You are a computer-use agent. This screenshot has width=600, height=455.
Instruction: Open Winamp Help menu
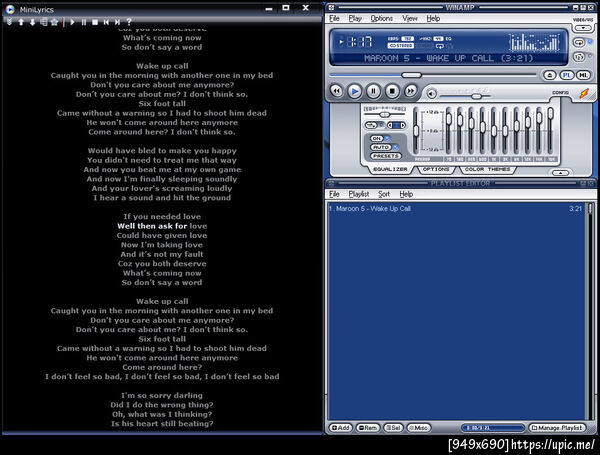pyautogui.click(x=433, y=18)
